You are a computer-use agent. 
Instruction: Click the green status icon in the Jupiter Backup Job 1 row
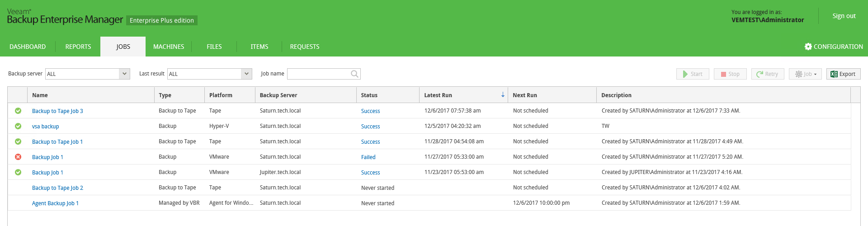point(18,172)
